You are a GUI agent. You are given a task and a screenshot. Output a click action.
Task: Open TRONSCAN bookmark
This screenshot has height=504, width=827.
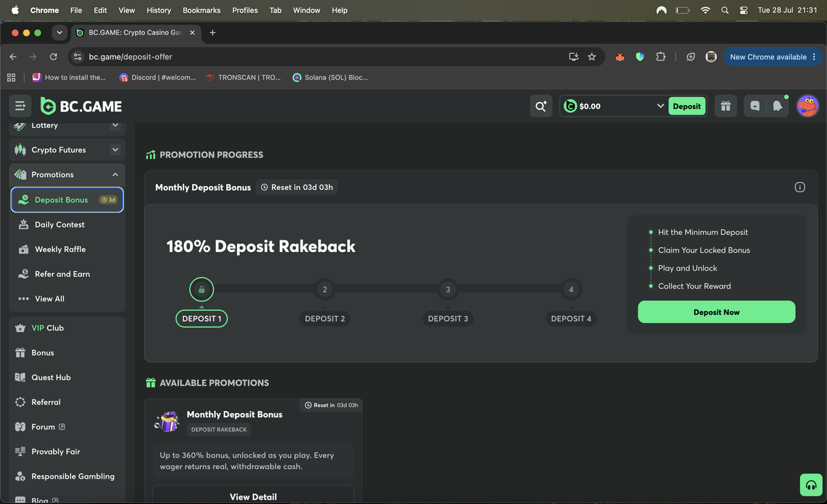coord(243,77)
